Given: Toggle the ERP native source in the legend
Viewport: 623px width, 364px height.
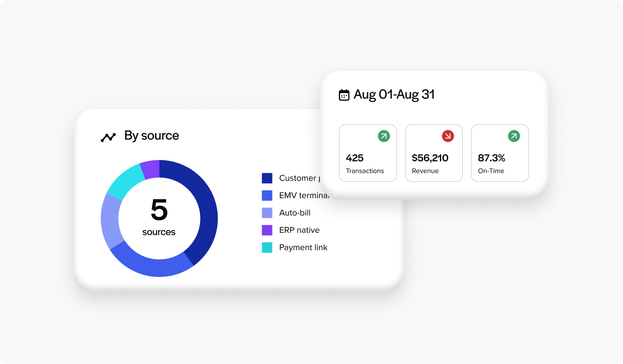Looking at the screenshot, I should (x=266, y=230).
